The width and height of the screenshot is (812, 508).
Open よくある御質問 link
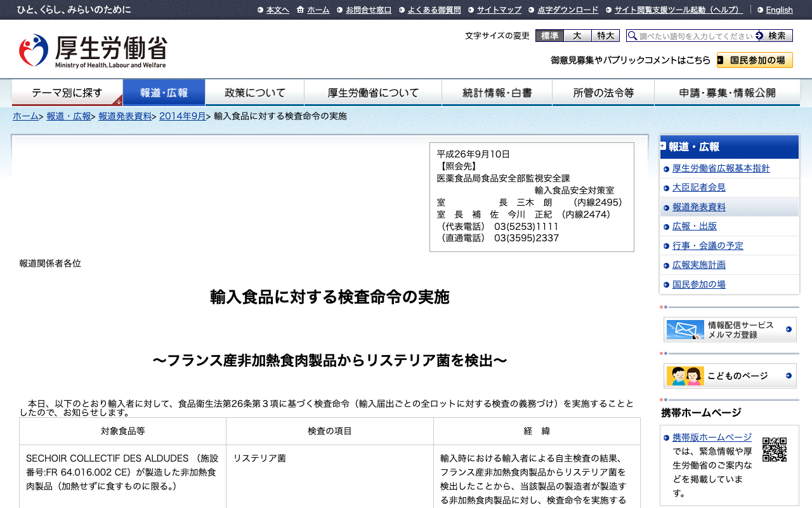pos(434,10)
